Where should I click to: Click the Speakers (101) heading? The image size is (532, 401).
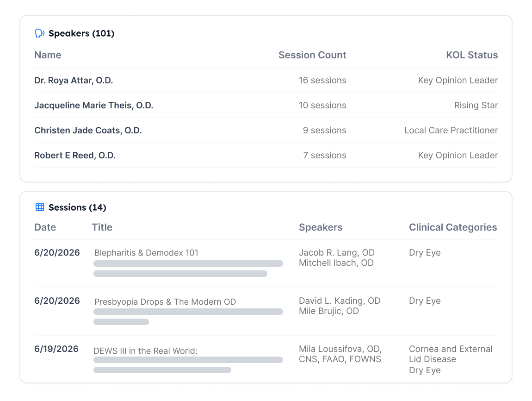pyautogui.click(x=81, y=33)
